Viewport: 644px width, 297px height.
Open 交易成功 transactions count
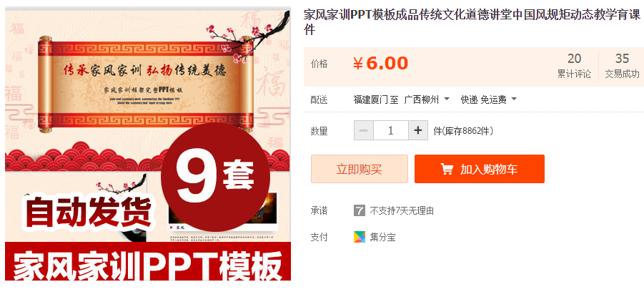tap(622, 66)
